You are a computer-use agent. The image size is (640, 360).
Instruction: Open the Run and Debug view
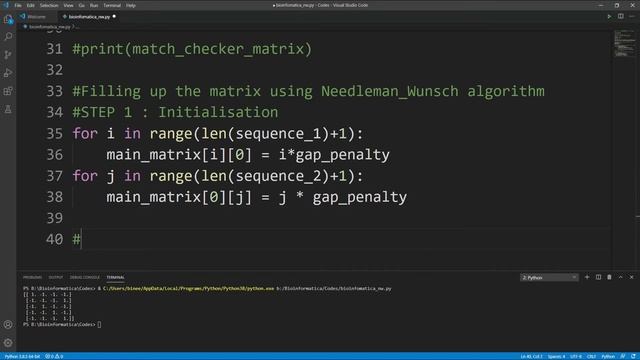pos(8,73)
